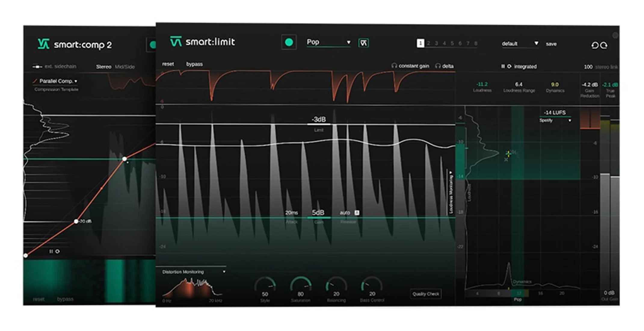Viewport: 644px width, 331px height.
Task: Click the distortion spectrum display
Action: [192, 288]
